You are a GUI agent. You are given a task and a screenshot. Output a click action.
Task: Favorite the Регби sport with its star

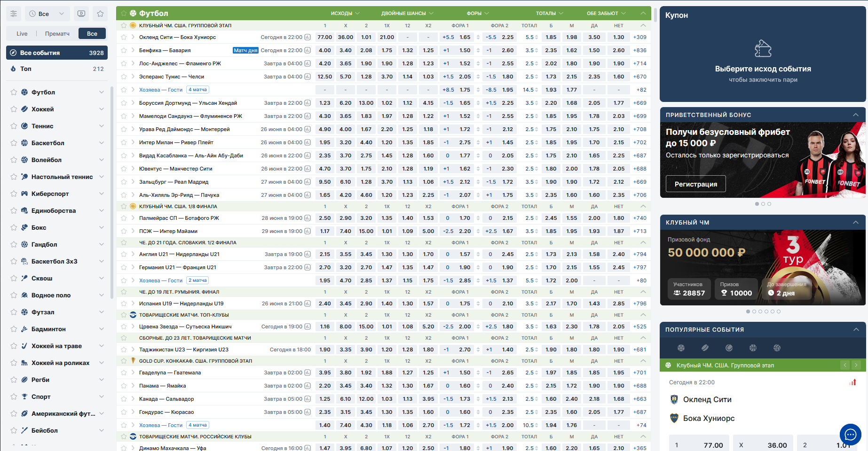(14, 380)
